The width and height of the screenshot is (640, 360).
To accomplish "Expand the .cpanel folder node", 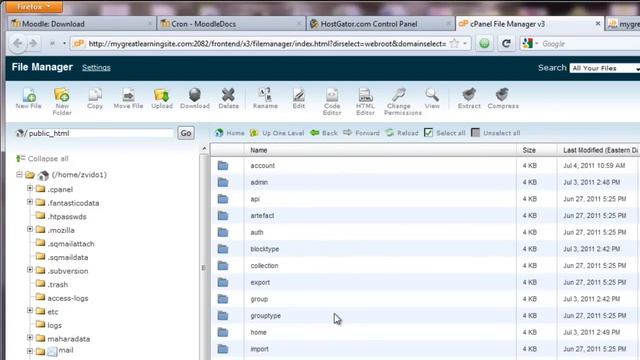I will [x=30, y=188].
